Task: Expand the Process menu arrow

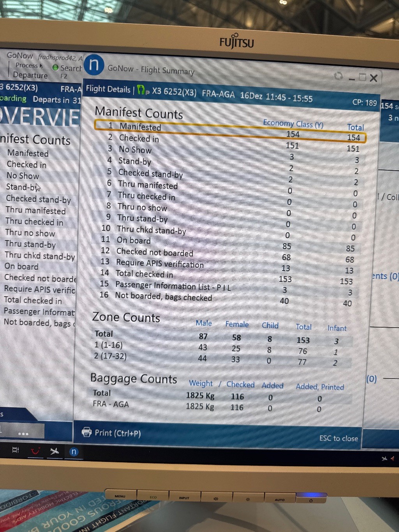Action: [x=41, y=66]
